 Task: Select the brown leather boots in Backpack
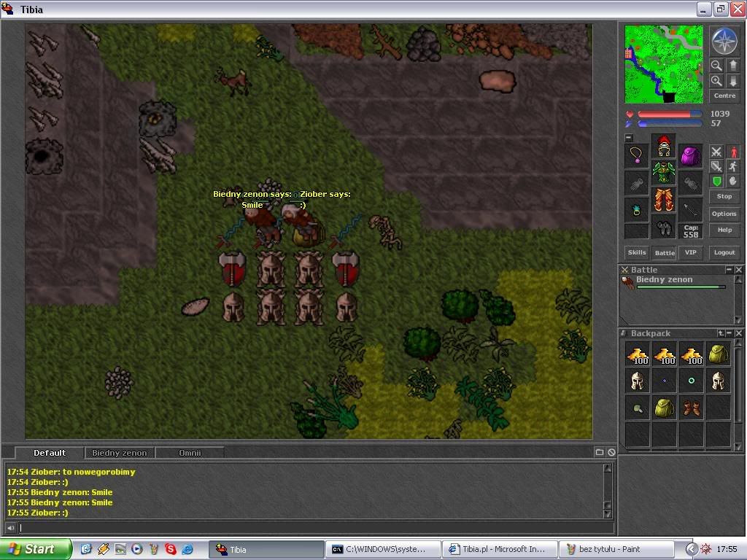691,408
